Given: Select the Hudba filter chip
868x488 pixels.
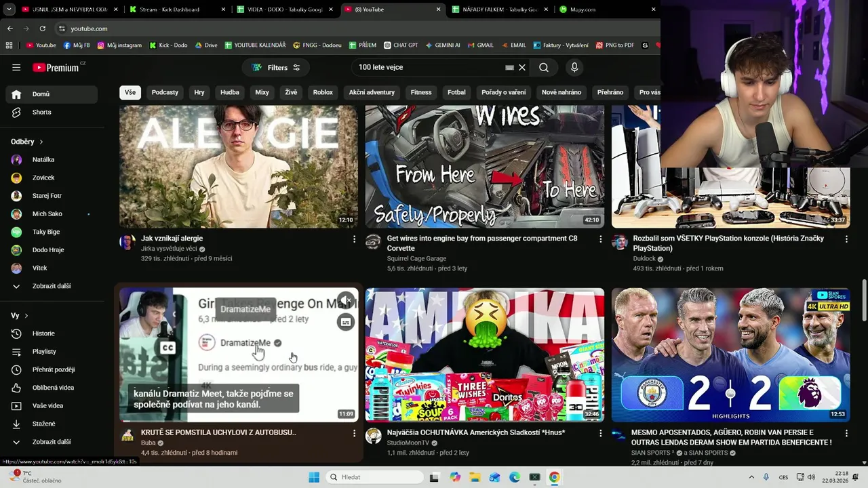Looking at the screenshot, I should click(x=230, y=92).
